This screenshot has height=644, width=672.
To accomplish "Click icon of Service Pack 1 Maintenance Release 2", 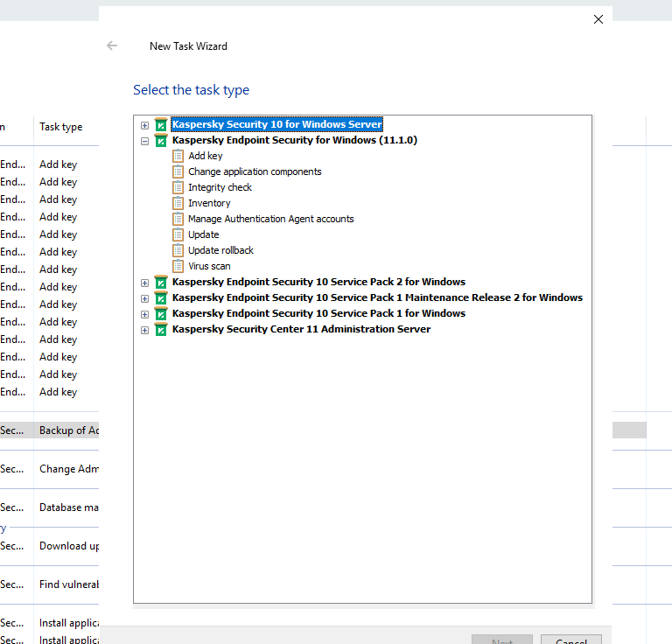I will tap(161, 297).
